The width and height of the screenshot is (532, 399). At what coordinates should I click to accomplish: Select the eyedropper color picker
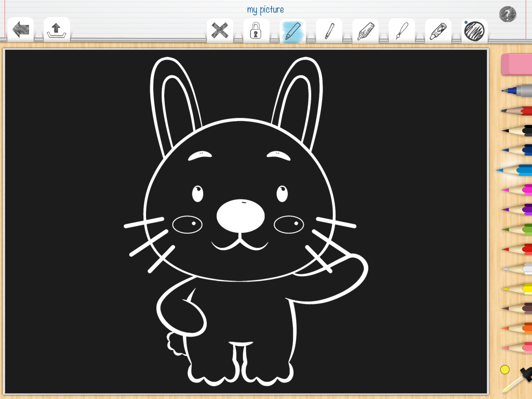point(518,379)
